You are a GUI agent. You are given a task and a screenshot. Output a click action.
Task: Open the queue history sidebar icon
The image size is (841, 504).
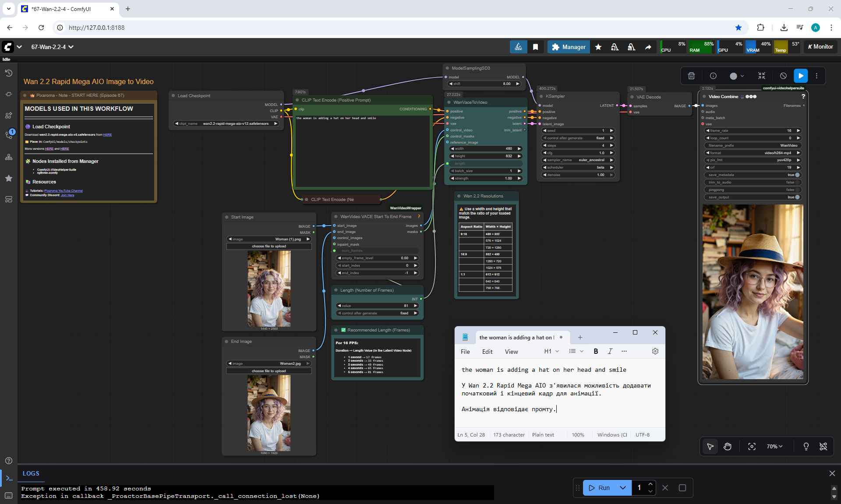(8, 73)
